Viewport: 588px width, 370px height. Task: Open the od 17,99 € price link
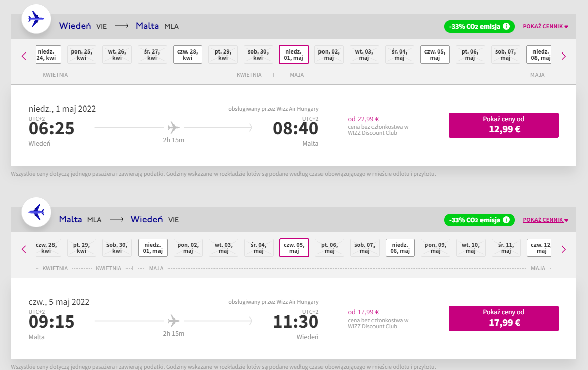coord(363,312)
